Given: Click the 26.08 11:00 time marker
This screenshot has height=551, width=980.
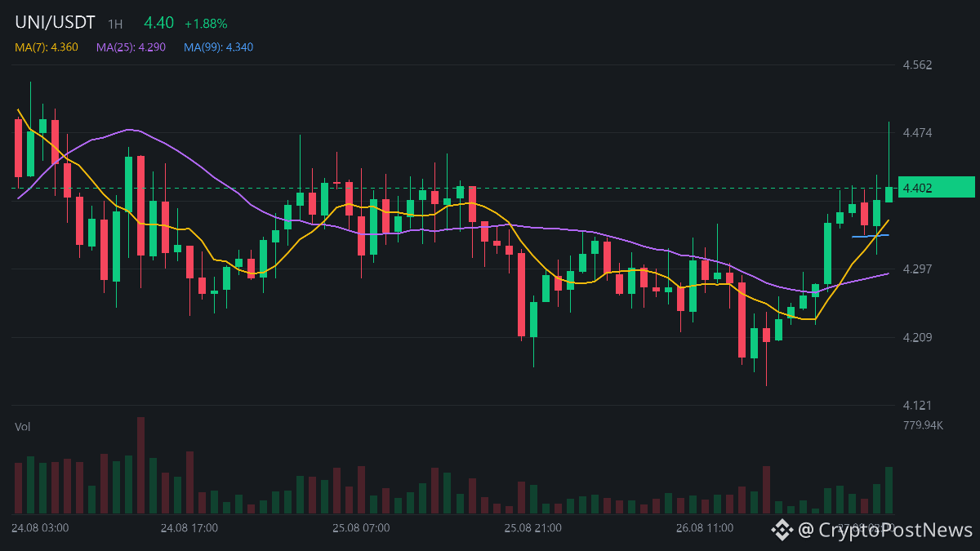Looking at the screenshot, I should [x=705, y=528].
